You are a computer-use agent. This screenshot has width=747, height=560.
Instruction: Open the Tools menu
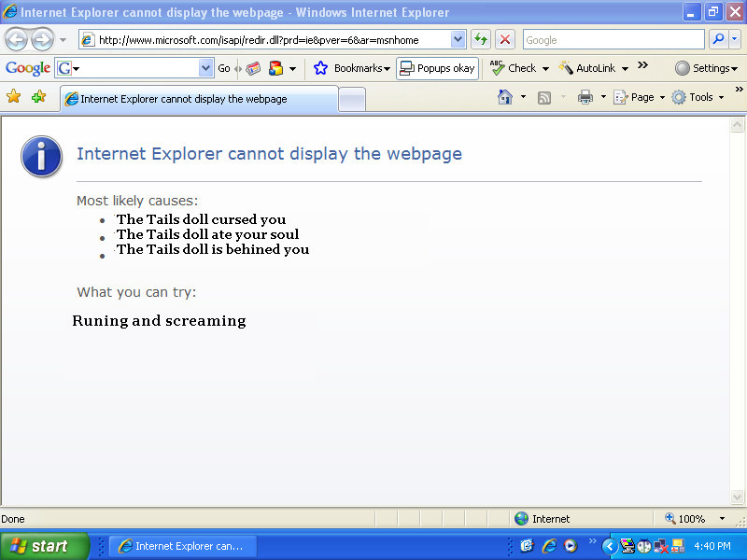point(698,97)
